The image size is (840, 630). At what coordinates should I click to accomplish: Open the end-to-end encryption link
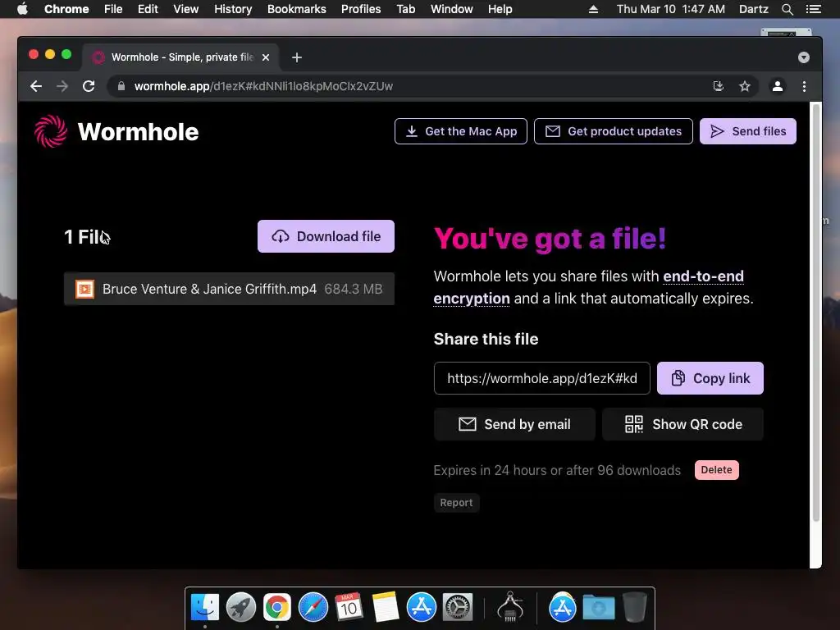pos(588,287)
